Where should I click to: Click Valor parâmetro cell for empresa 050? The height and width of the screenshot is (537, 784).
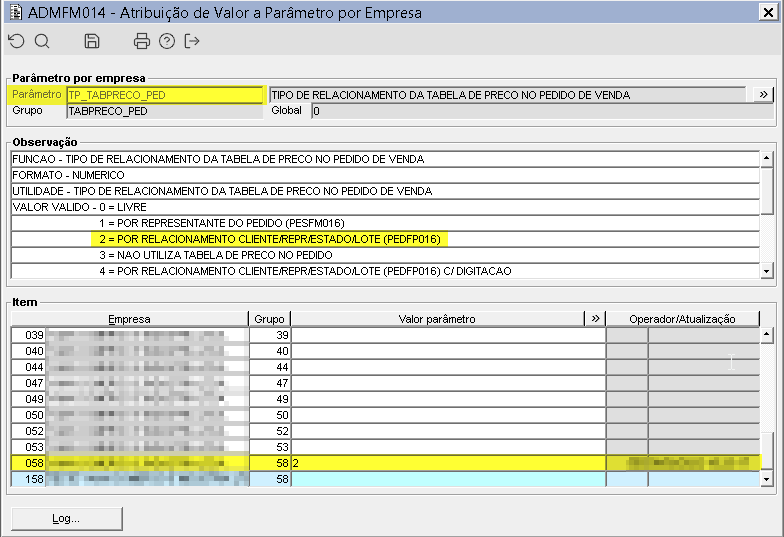(448, 415)
